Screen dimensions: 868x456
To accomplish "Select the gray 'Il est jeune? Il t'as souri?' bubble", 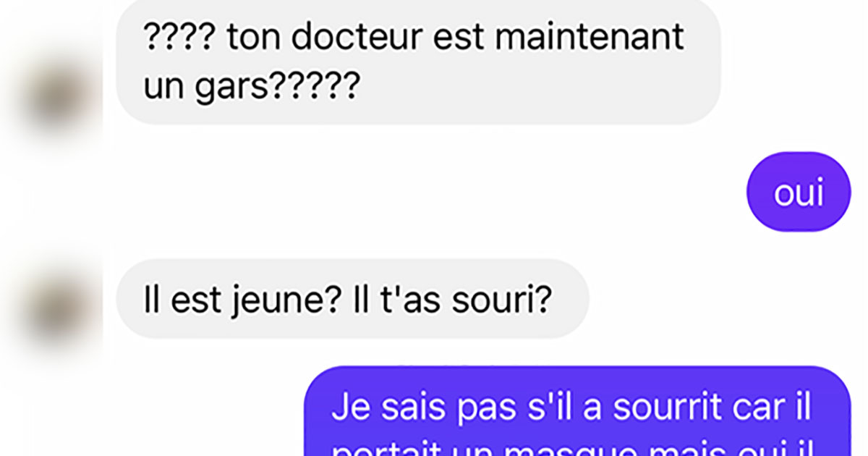I will point(352,299).
